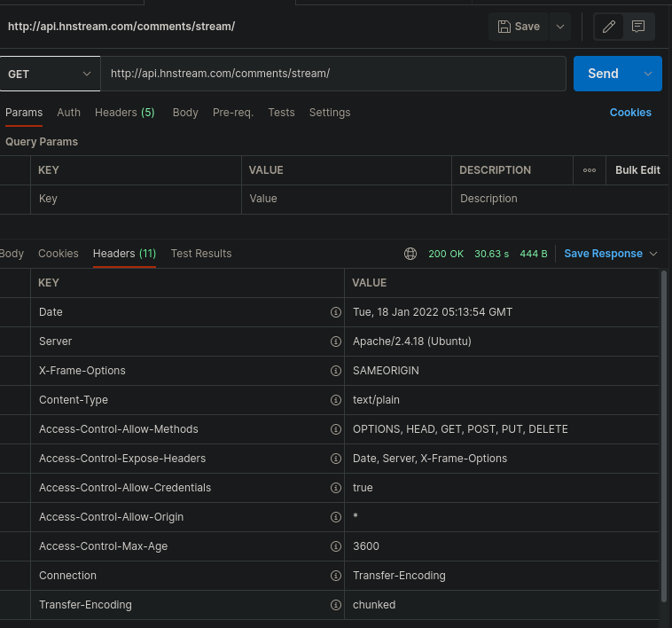
Task: Select the request Headers (5) tab
Action: (124, 113)
